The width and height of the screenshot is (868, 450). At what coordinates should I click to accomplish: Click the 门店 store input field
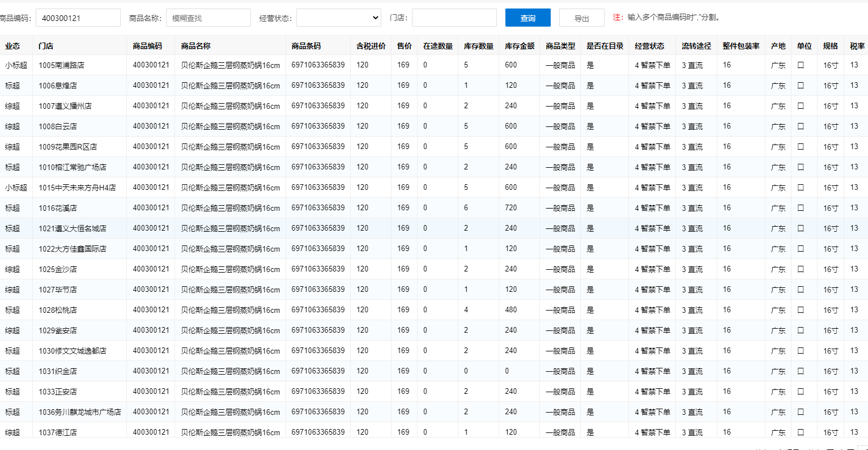[454, 18]
